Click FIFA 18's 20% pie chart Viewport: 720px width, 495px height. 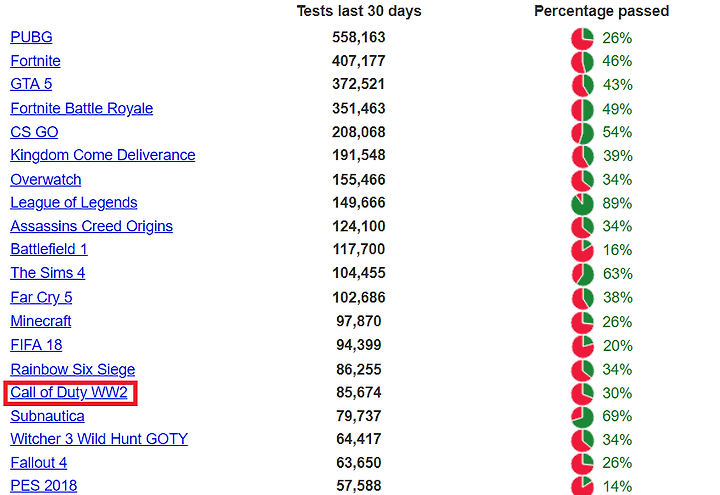[x=582, y=346]
